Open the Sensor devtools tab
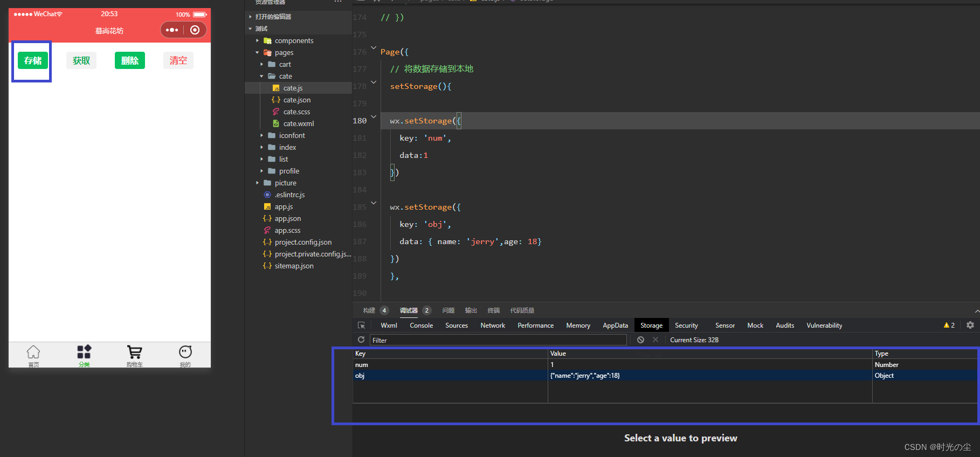The width and height of the screenshot is (980, 457). pyautogui.click(x=725, y=326)
